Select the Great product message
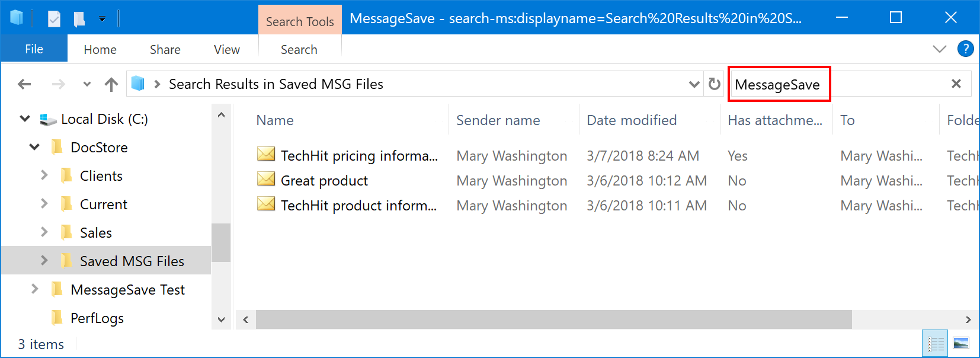980x358 pixels. click(x=324, y=181)
